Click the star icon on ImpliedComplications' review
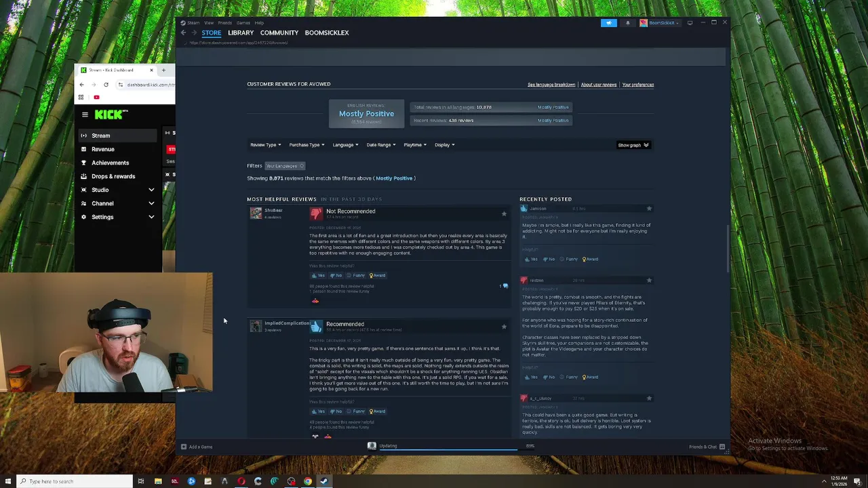The image size is (868, 488). tap(504, 327)
